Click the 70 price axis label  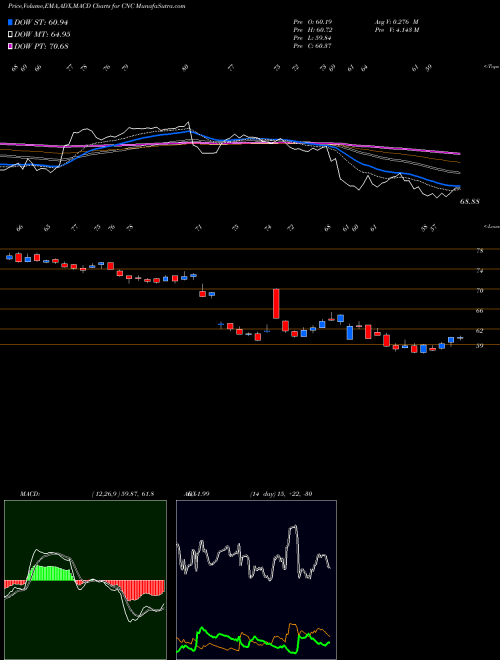tap(479, 290)
